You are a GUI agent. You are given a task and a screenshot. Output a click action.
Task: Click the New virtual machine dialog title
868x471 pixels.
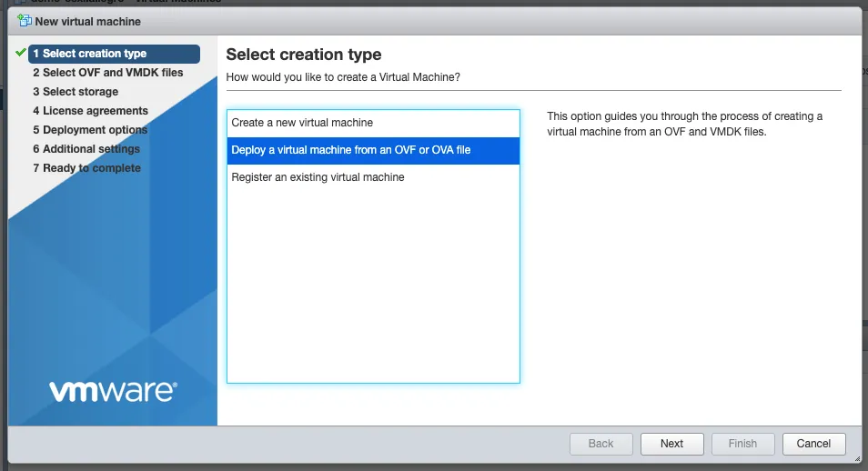click(87, 20)
